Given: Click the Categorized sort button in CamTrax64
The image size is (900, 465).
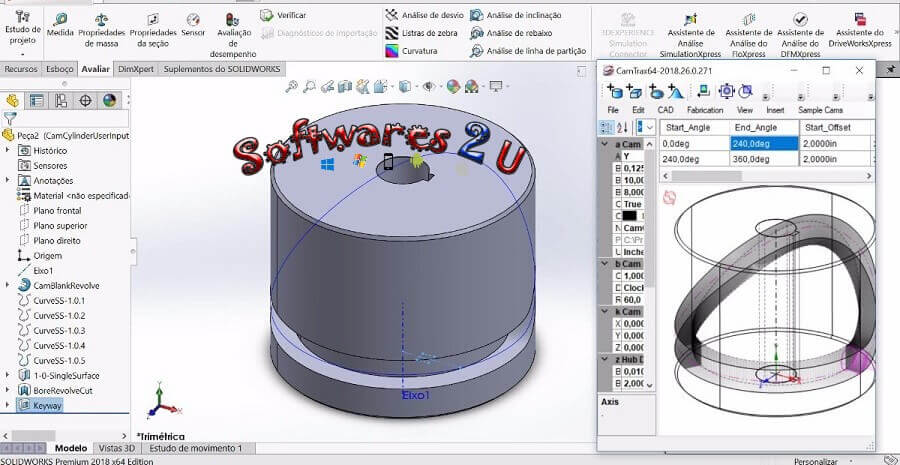Looking at the screenshot, I should 606,127.
